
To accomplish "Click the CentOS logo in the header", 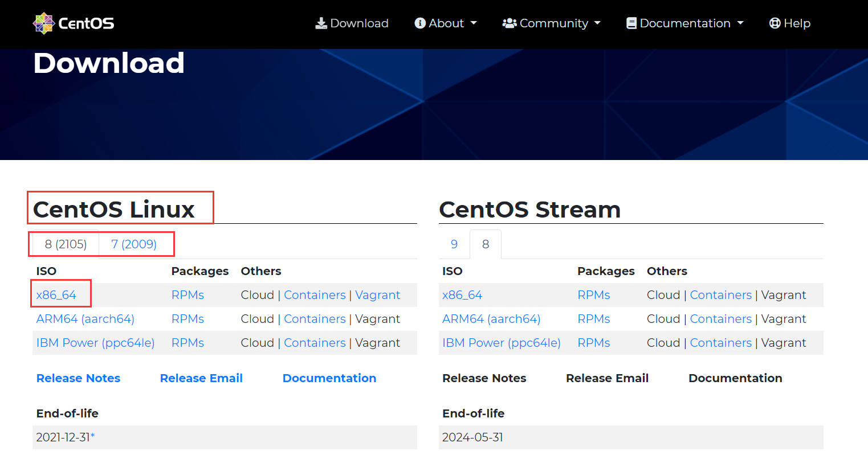I will pyautogui.click(x=74, y=23).
